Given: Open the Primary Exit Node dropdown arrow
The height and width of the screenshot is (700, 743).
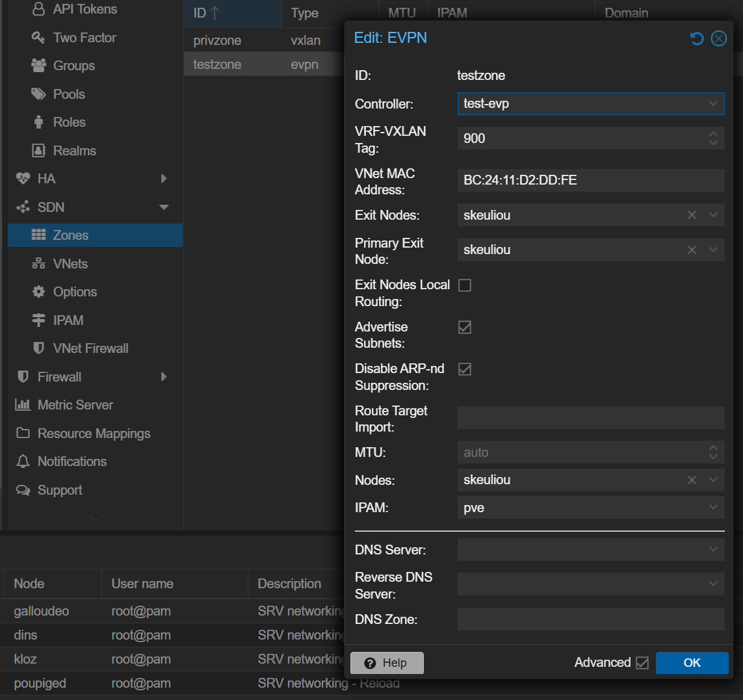Looking at the screenshot, I should [713, 250].
